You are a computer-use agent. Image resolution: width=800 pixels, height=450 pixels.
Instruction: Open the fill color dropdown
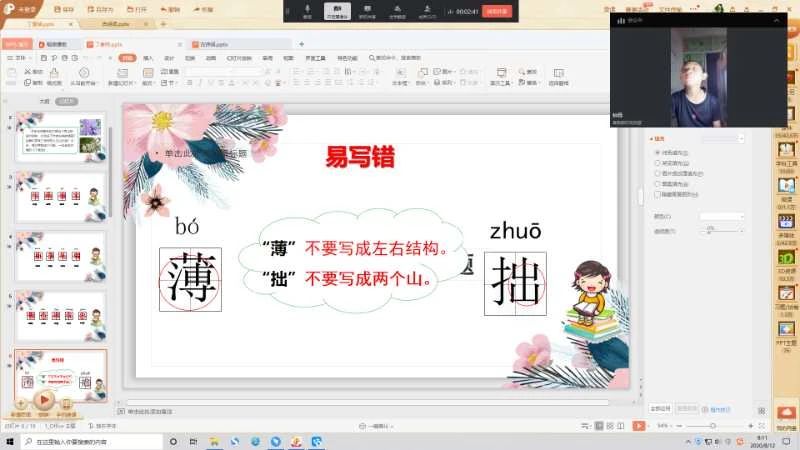click(x=721, y=216)
